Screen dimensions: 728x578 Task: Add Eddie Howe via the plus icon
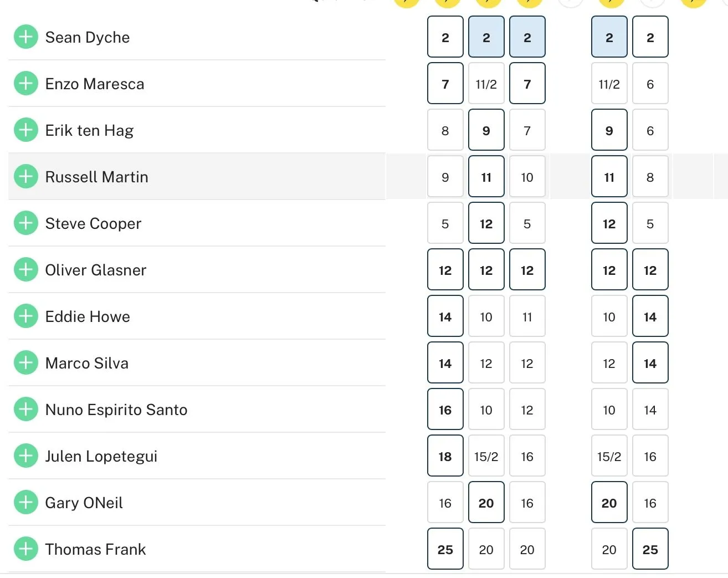[25, 316]
